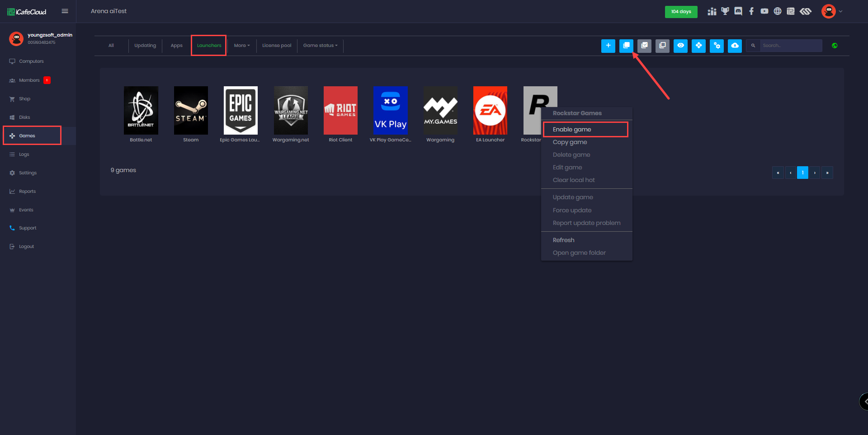868x435 pixels.
Task: Expand the user avatar account menu
Action: (x=831, y=11)
